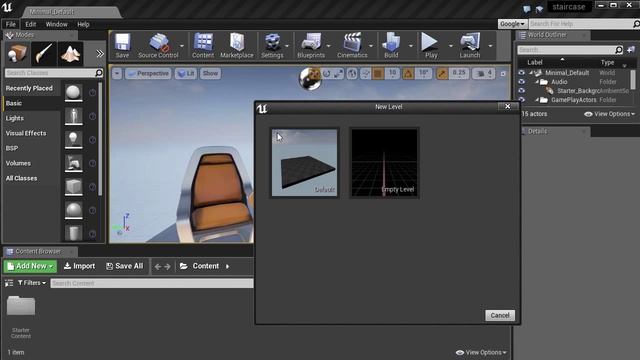
Task: Open the Content toolbar icon
Action: tap(203, 45)
